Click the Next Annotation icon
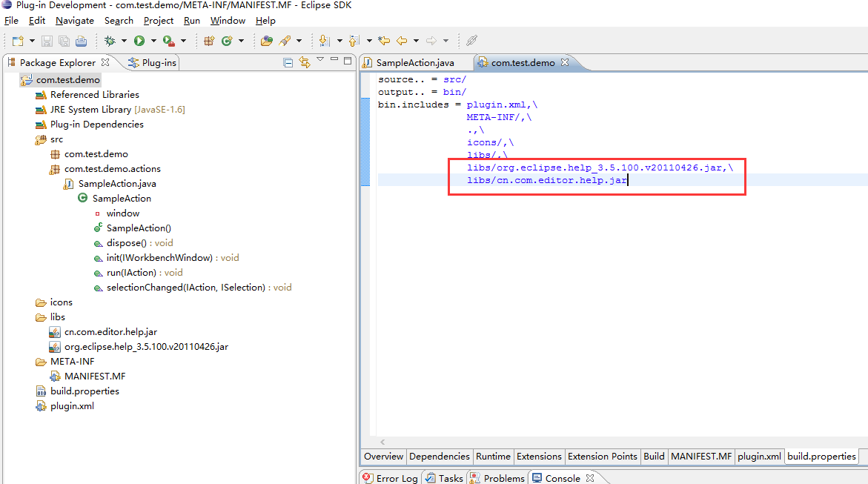This screenshot has width=868, height=484. tap(325, 41)
